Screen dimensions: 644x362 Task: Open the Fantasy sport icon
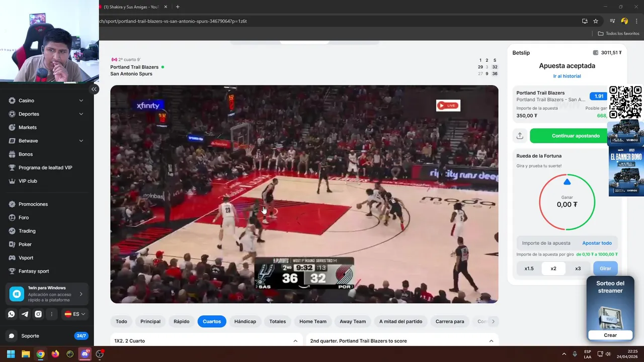tap(12, 271)
